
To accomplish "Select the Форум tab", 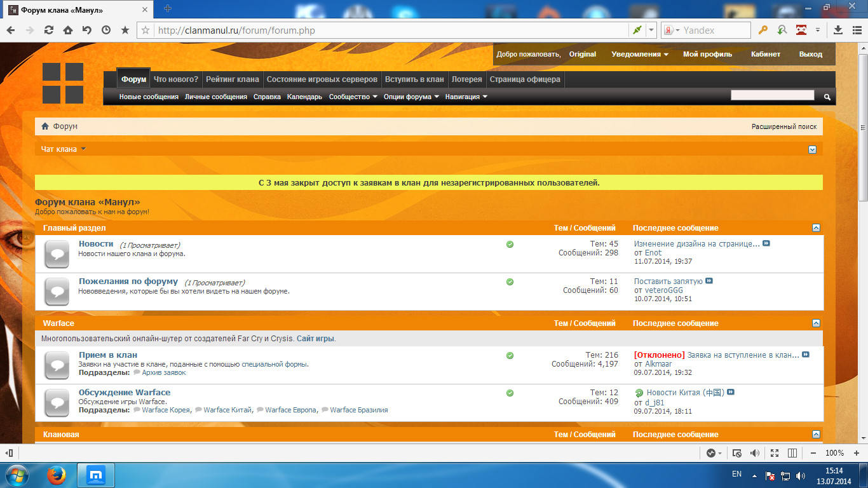I will pos(134,79).
